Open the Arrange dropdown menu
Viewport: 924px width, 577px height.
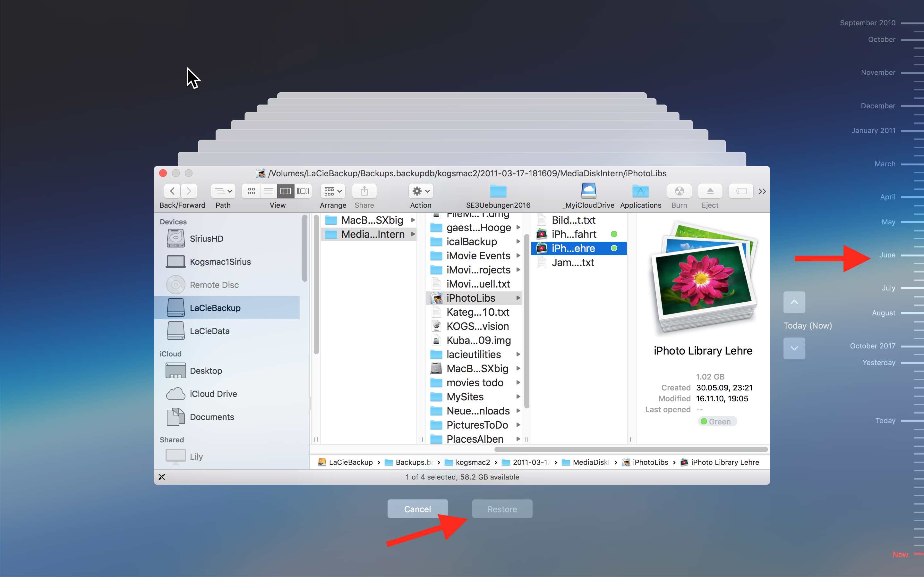click(x=333, y=191)
